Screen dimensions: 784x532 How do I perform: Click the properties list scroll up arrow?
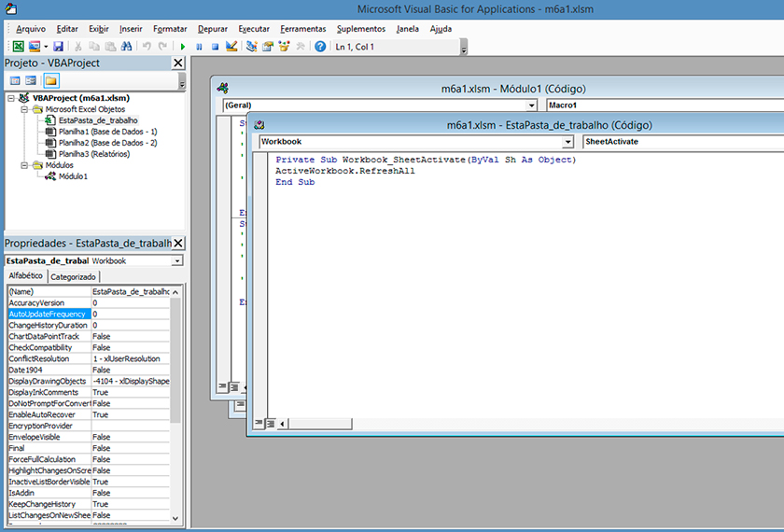(x=175, y=292)
